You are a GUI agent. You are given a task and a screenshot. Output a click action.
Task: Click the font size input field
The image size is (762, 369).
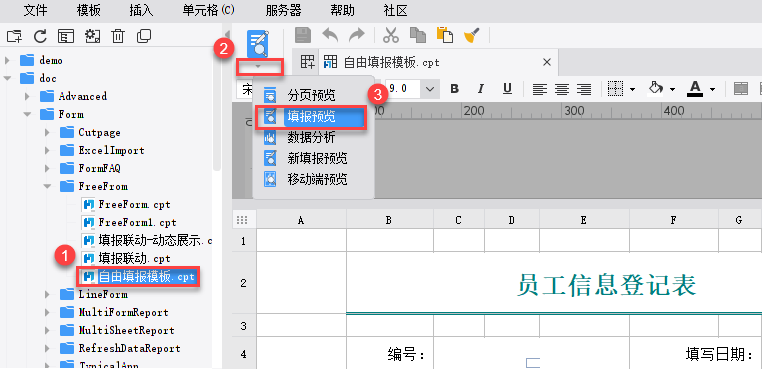tap(403, 89)
